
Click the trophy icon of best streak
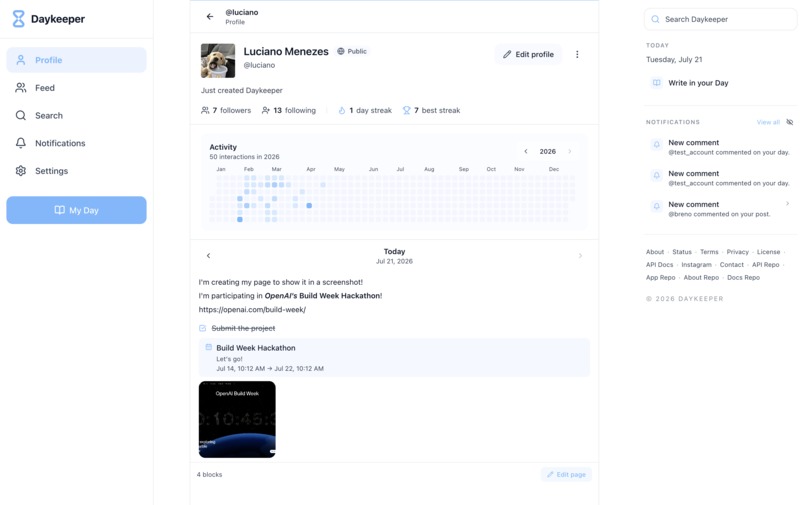point(407,111)
